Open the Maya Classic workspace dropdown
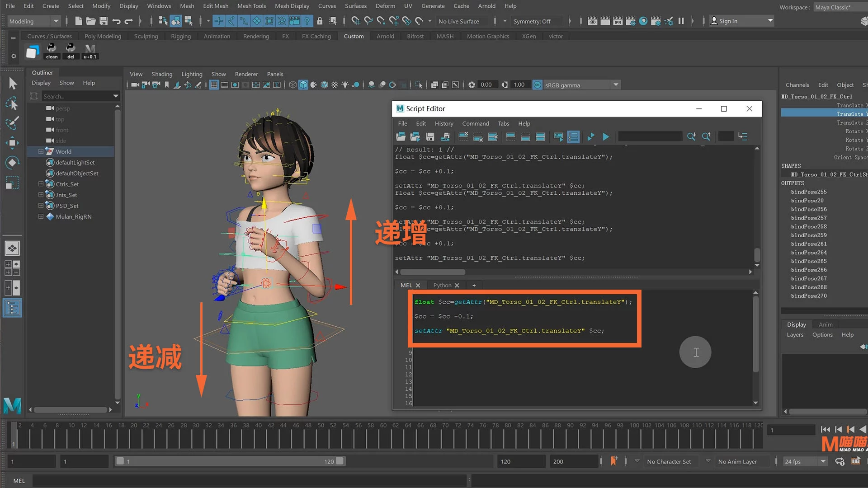The width and height of the screenshot is (868, 488). 840,7
